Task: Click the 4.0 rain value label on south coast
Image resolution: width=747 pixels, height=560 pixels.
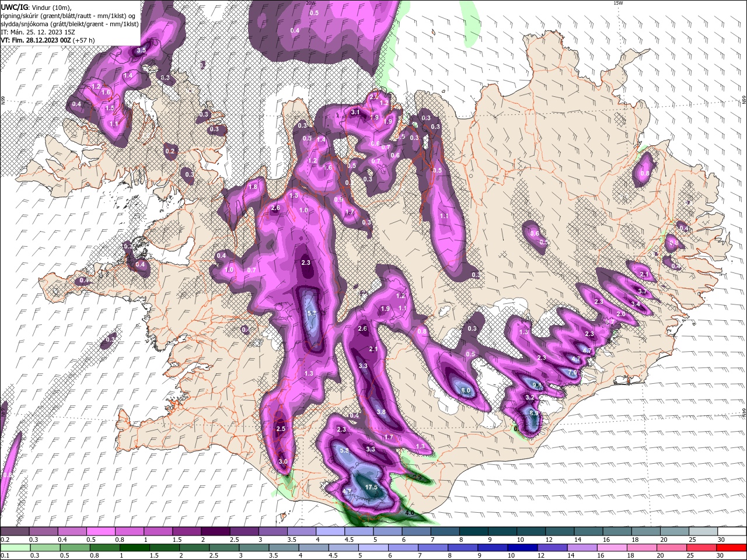Action: (x=410, y=513)
